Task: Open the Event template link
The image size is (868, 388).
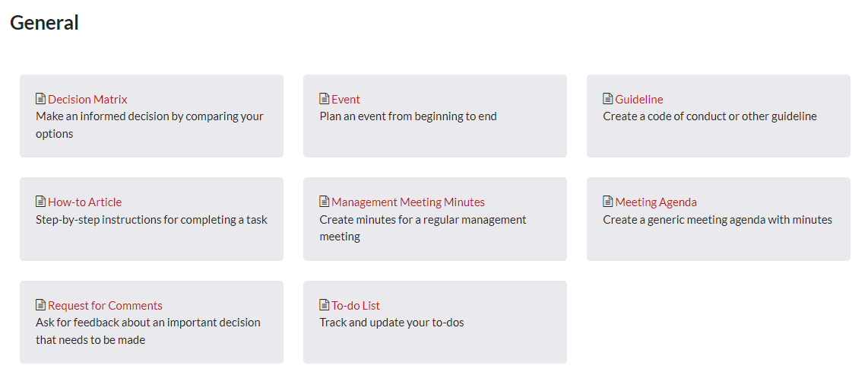Action: [x=346, y=99]
